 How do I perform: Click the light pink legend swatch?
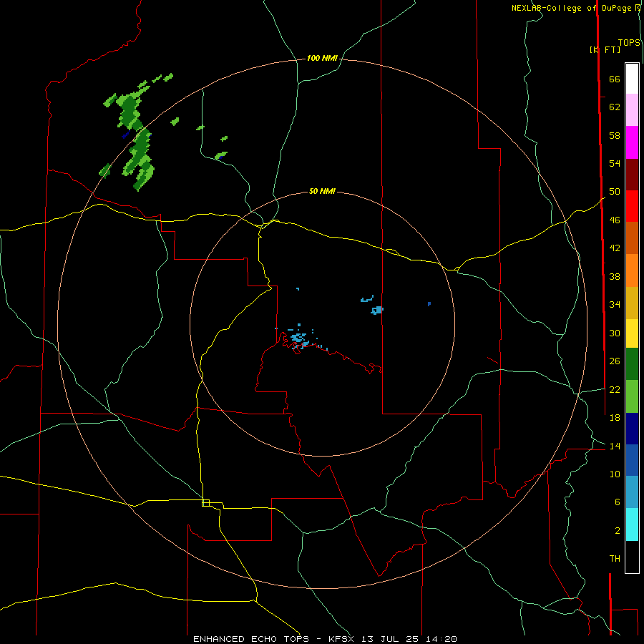[632, 110]
